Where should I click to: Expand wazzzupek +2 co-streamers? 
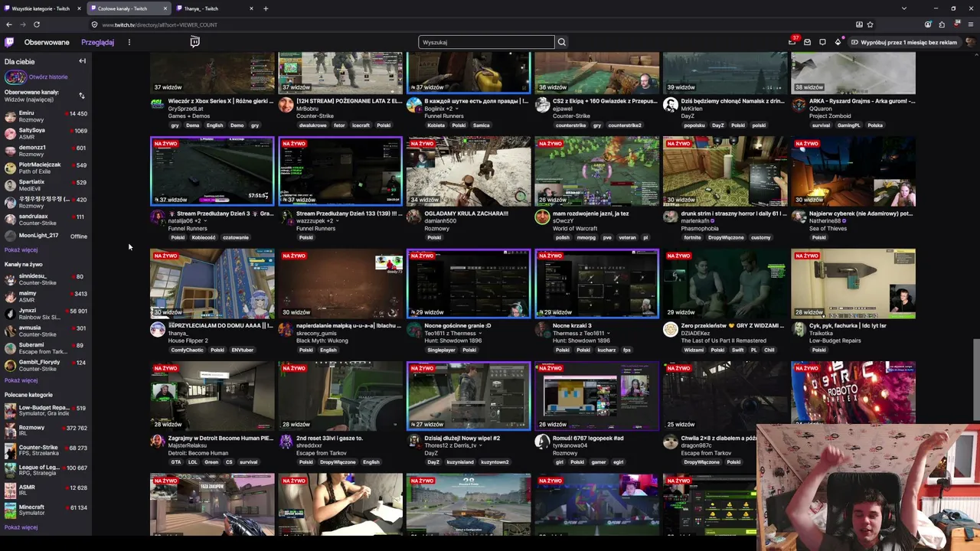click(339, 221)
